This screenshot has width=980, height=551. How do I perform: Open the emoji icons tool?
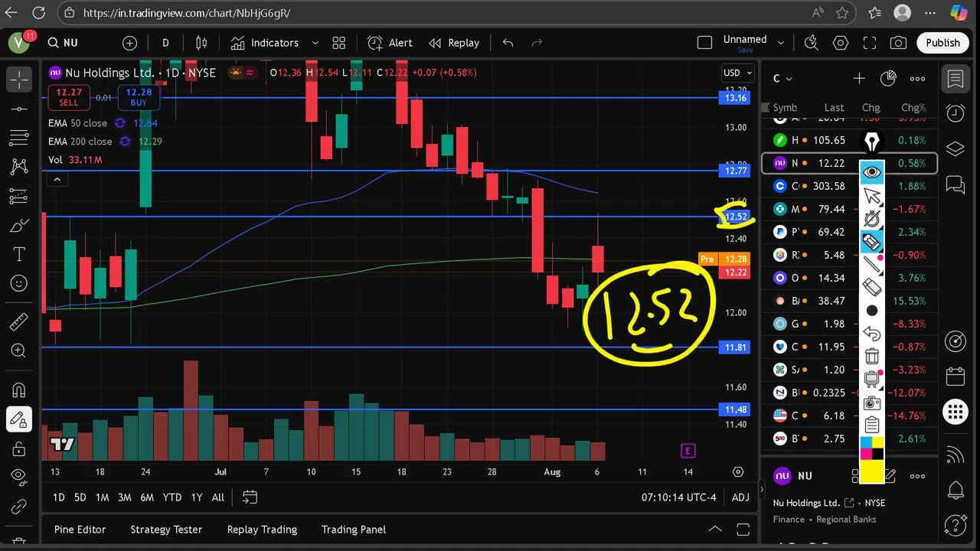coord(19,283)
